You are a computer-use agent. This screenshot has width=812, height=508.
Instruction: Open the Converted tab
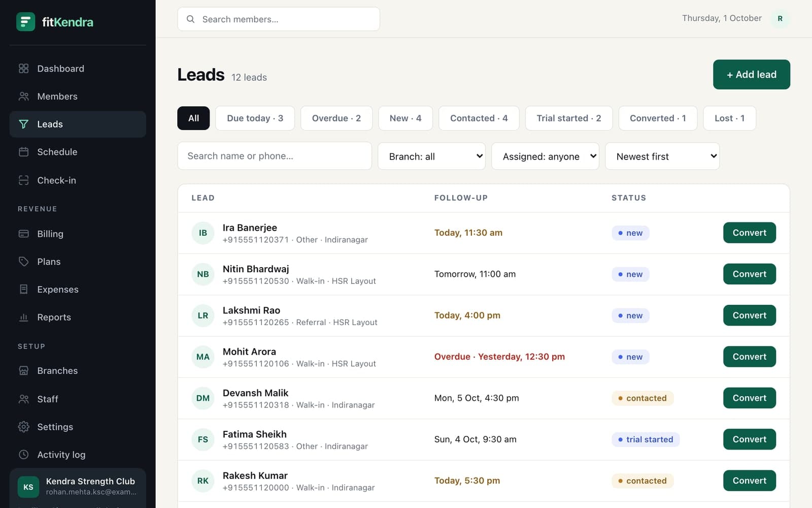click(x=658, y=118)
